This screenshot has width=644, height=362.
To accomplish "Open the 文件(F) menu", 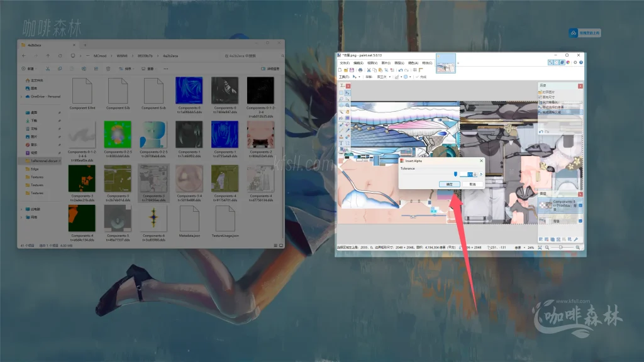I will tap(345, 63).
